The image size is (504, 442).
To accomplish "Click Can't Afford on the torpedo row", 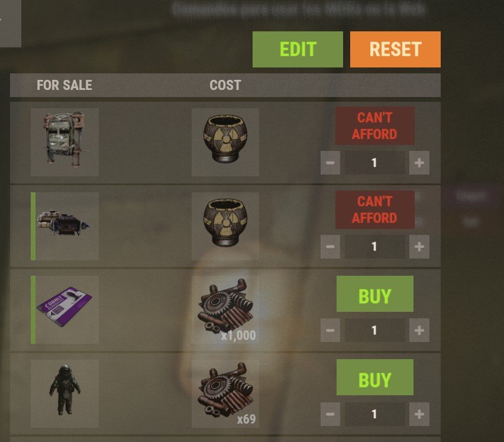I will [375, 209].
